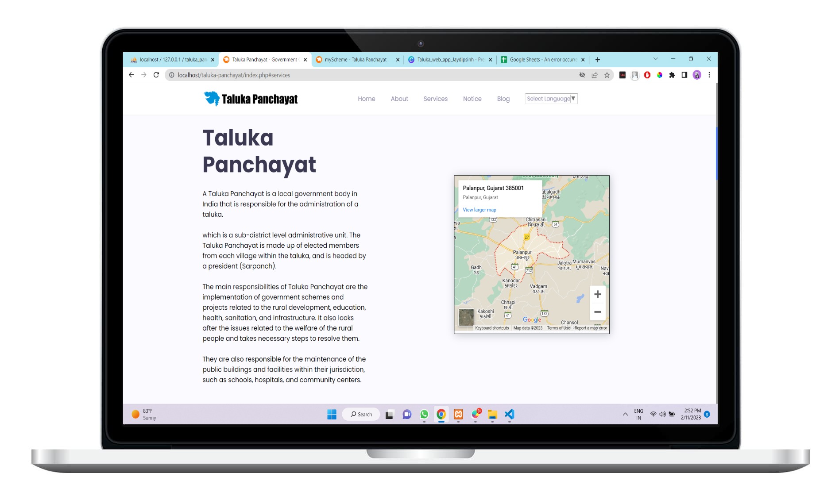Viewport: 839px width, 504px height.
Task: Click the Google logo on the map
Action: pyautogui.click(x=532, y=319)
